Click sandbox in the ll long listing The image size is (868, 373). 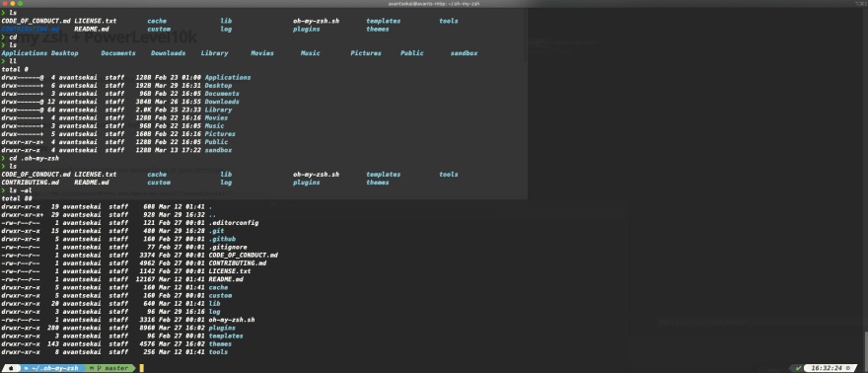[218, 150]
